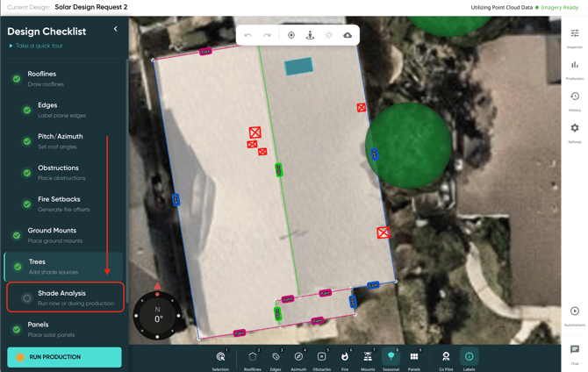
Task: Select the teal rectangle on the roof
Action: 298,66
